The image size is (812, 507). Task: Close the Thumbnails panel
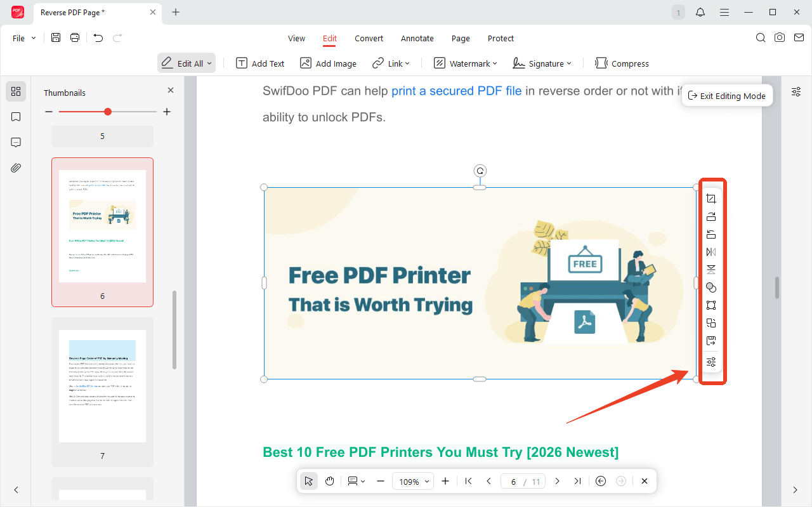[x=171, y=91]
